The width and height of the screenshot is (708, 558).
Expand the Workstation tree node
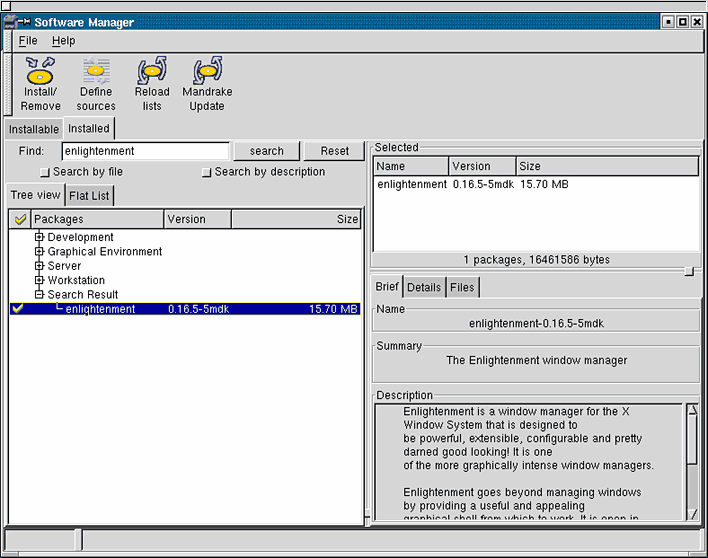(x=39, y=280)
